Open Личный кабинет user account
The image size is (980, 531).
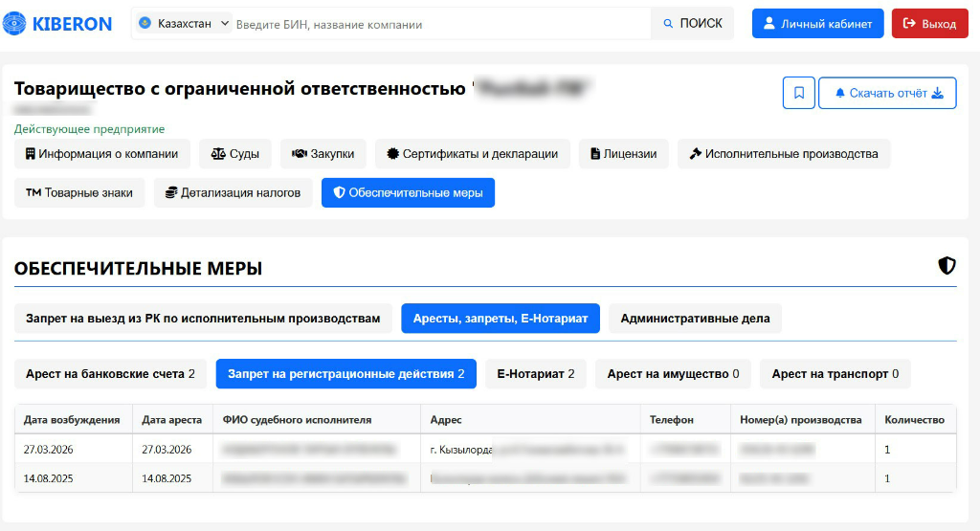[x=817, y=24]
